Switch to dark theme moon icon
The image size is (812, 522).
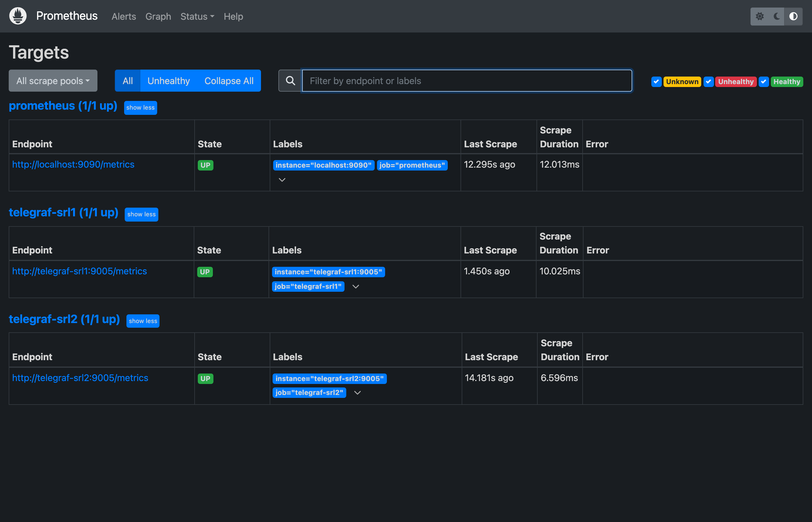click(x=776, y=16)
